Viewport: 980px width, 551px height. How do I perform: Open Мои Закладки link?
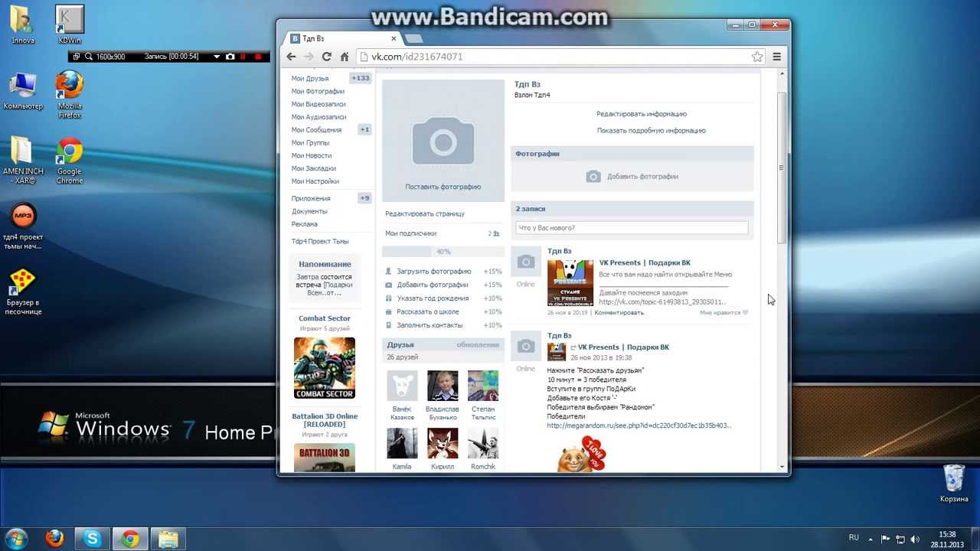(314, 168)
